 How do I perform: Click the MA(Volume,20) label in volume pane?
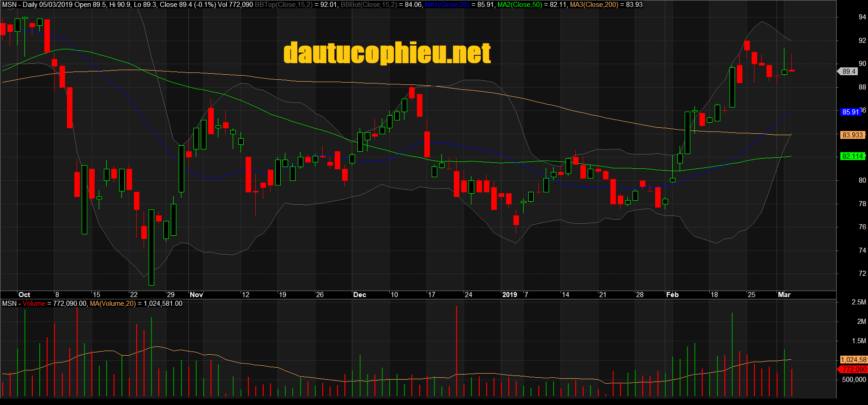click(x=113, y=304)
